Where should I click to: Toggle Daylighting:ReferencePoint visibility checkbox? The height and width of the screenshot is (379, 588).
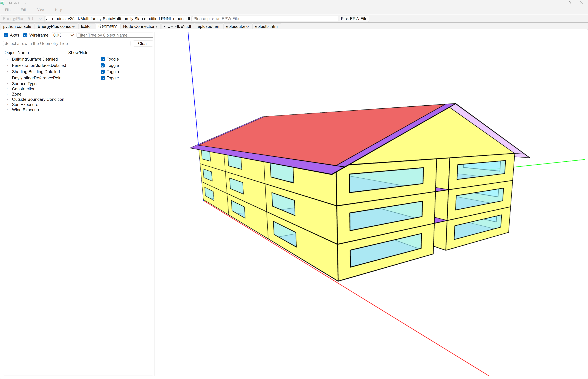click(103, 78)
